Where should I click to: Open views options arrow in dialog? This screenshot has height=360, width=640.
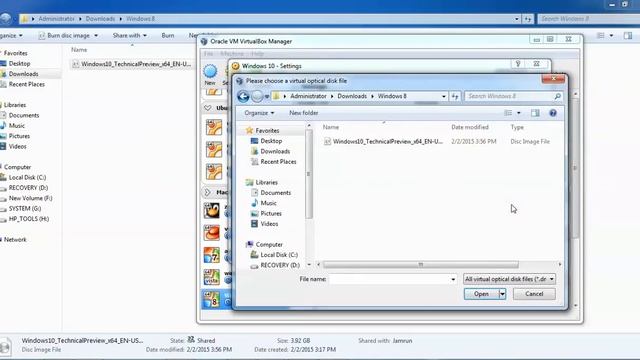[519, 113]
